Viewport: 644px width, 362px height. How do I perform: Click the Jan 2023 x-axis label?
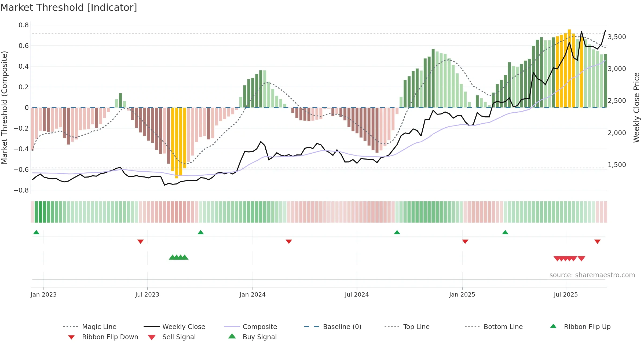(44, 295)
